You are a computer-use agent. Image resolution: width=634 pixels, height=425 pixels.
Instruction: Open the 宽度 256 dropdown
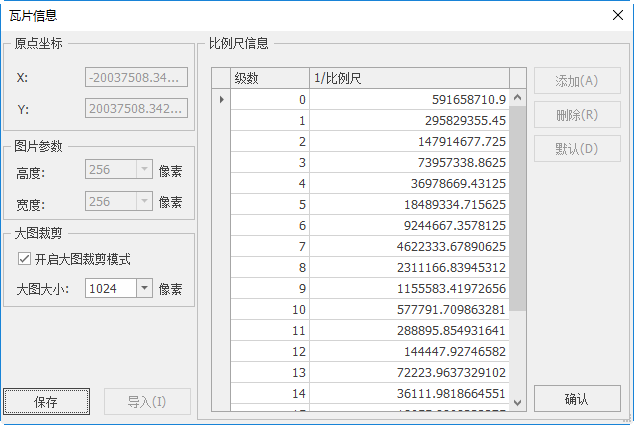click(143, 202)
